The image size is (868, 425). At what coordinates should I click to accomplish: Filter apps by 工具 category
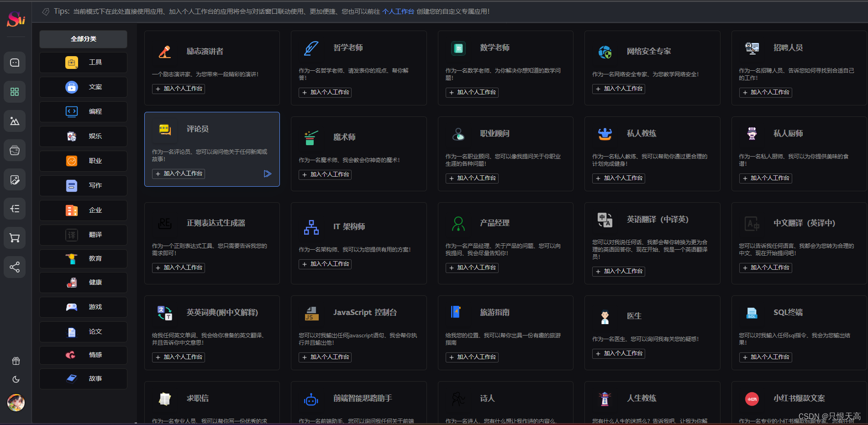point(83,63)
